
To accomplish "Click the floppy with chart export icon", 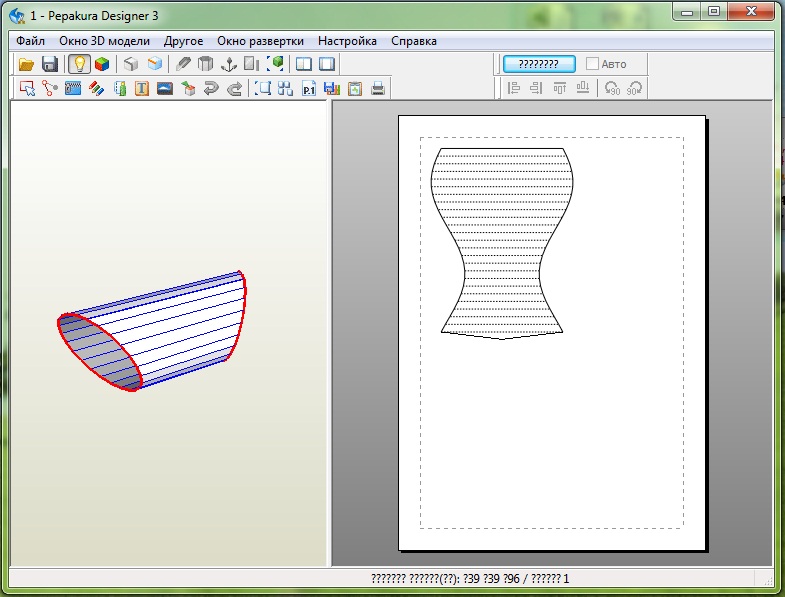I will coord(331,89).
